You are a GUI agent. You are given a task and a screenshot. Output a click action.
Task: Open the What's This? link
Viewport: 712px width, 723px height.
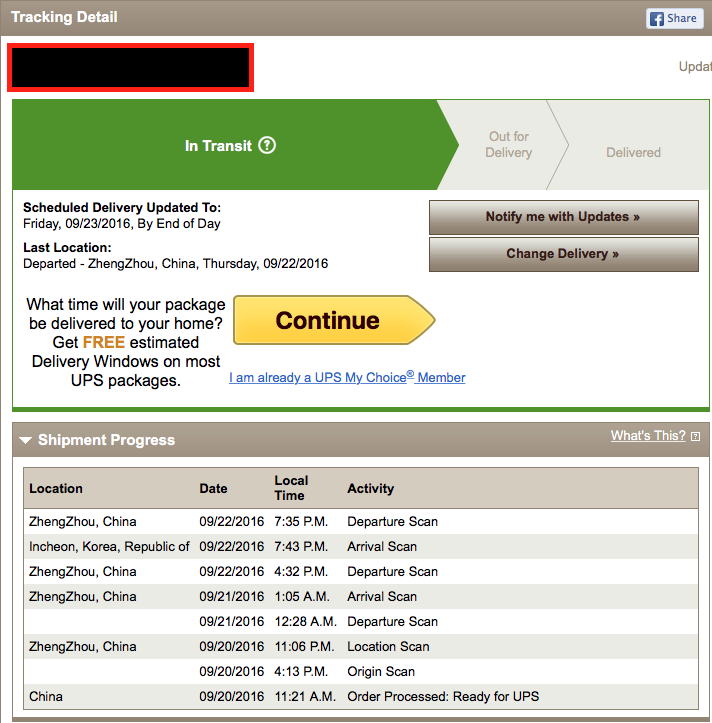point(648,435)
